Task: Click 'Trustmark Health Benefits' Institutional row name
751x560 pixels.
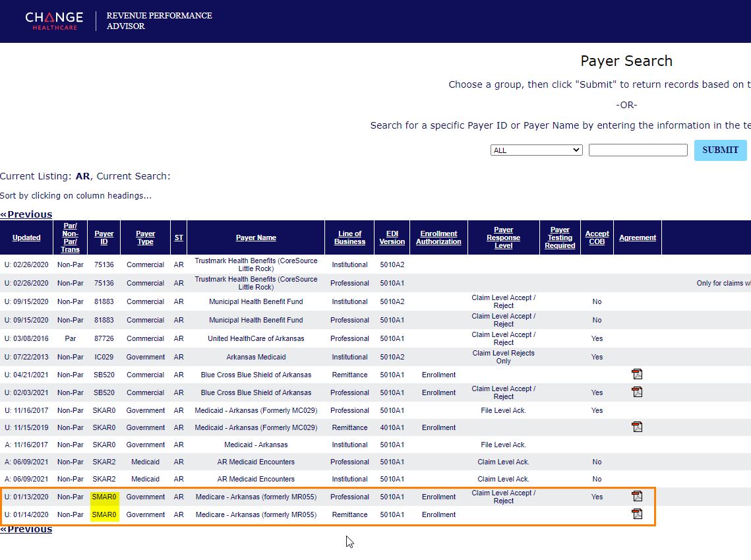Action: [256, 264]
